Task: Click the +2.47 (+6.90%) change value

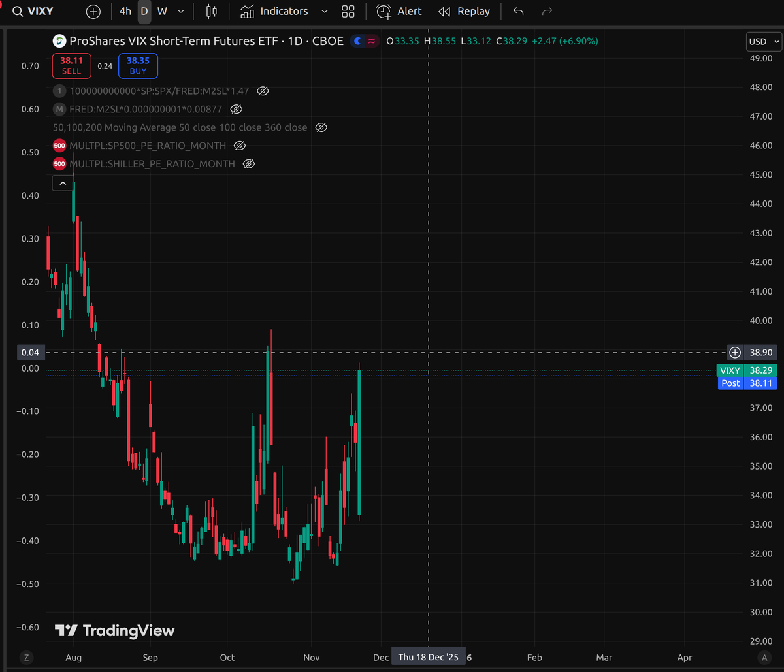Action: pyautogui.click(x=565, y=40)
